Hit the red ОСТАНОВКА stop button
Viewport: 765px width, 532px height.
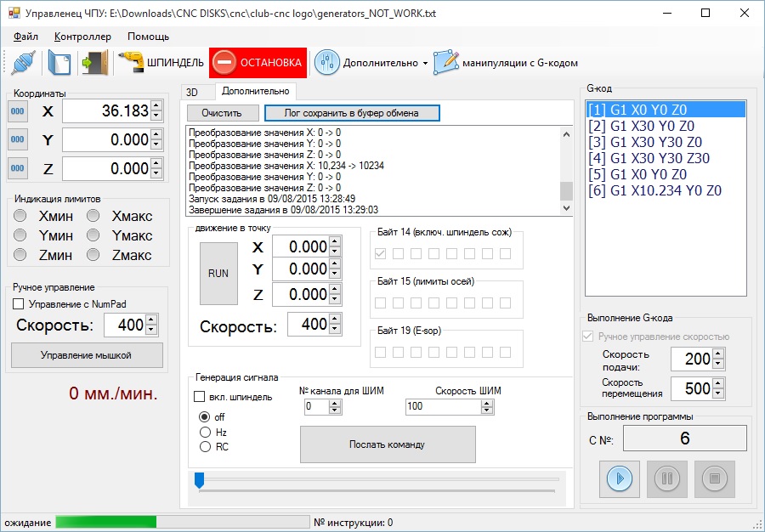click(258, 63)
